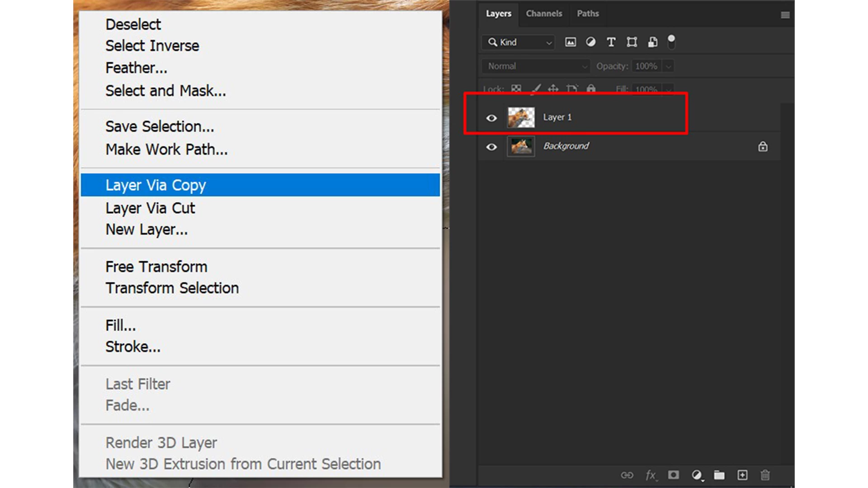Expand the Opacity slider arrow
The width and height of the screenshot is (868, 488).
click(668, 66)
